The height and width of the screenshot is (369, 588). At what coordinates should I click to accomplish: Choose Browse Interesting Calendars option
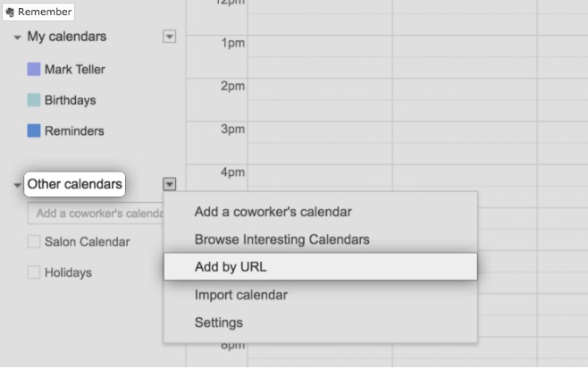281,239
